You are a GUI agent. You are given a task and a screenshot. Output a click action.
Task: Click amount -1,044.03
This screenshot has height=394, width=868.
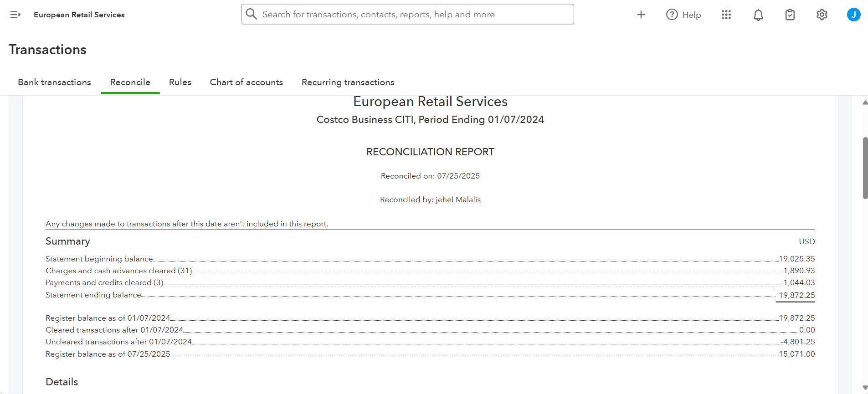798,282
